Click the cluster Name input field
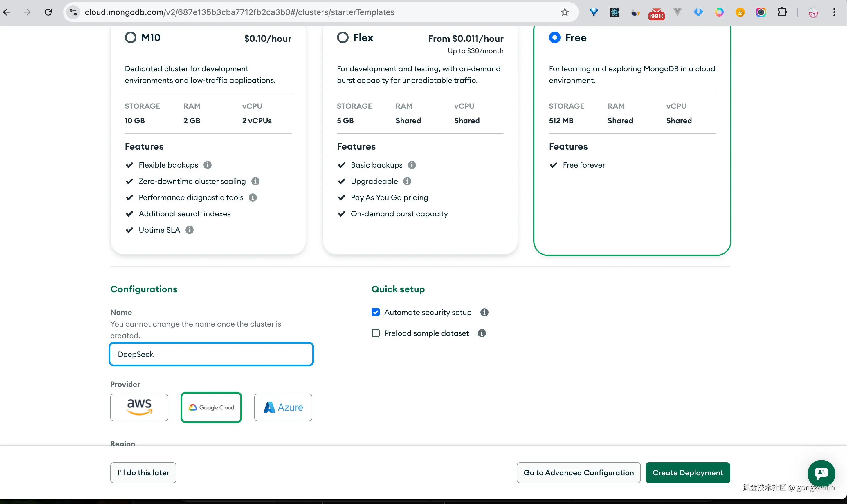Screen dimensions: 847x504 tap(211, 354)
